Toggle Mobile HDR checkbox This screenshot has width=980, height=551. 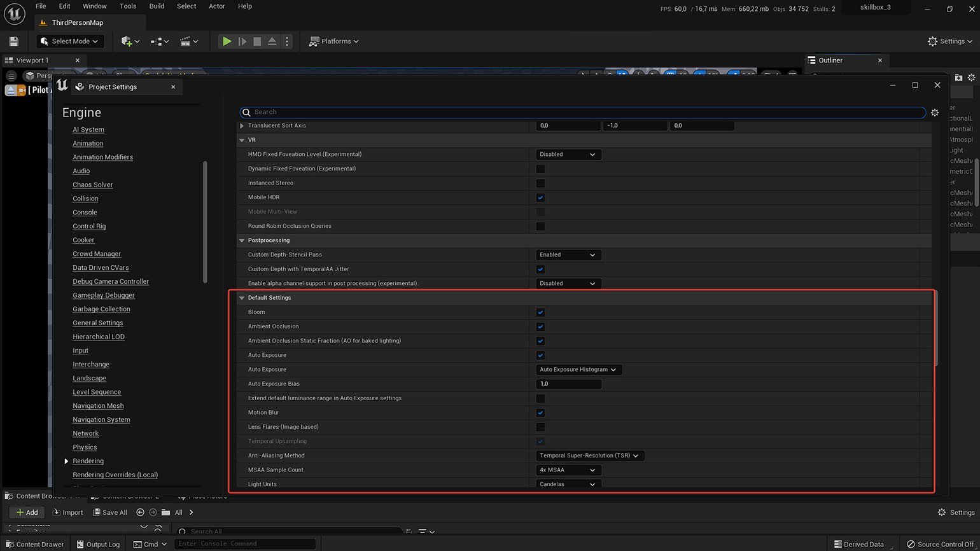click(540, 197)
